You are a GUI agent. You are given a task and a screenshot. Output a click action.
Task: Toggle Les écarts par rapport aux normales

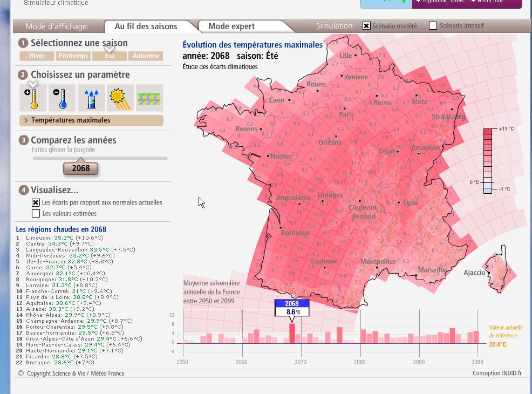click(36, 202)
